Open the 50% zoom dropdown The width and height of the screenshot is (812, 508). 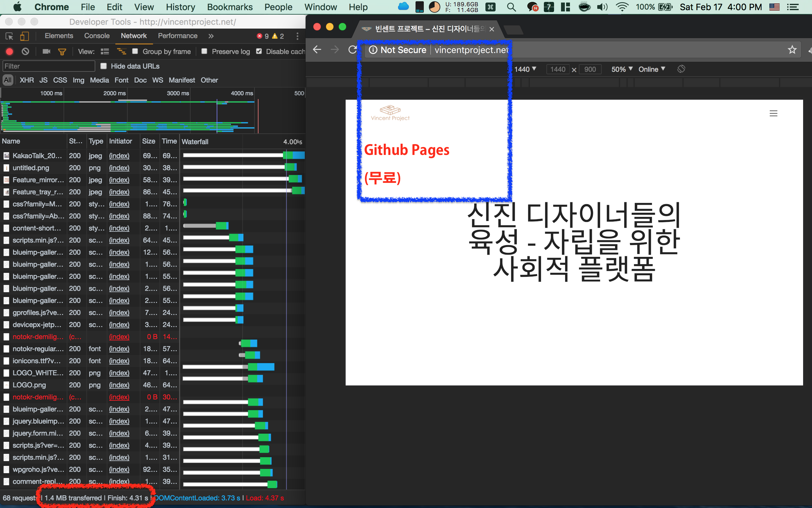pyautogui.click(x=622, y=69)
